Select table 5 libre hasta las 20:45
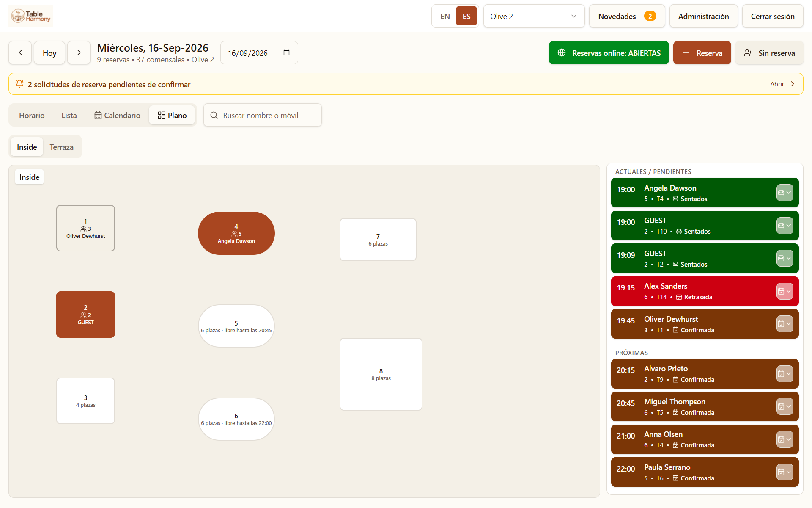 236,326
